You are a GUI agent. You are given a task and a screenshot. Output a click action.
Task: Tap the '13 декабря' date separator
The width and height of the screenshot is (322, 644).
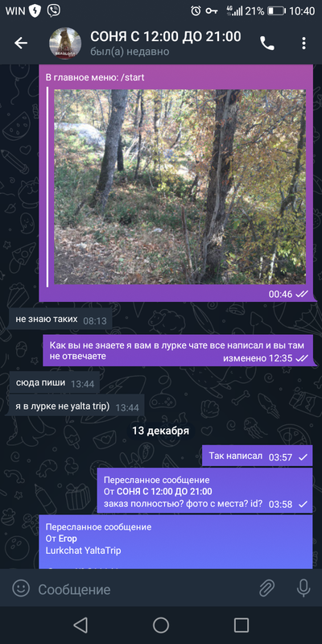tap(160, 431)
